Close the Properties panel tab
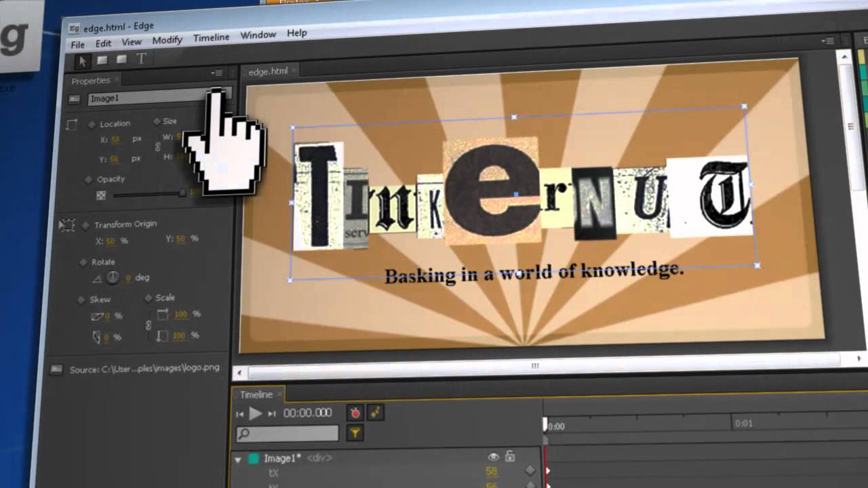This screenshot has width=868, height=488. (116, 79)
